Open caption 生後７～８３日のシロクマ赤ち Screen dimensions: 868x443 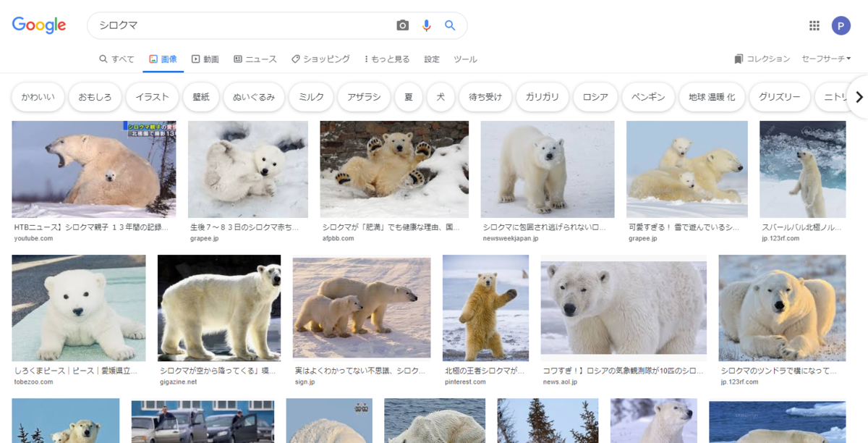click(244, 227)
